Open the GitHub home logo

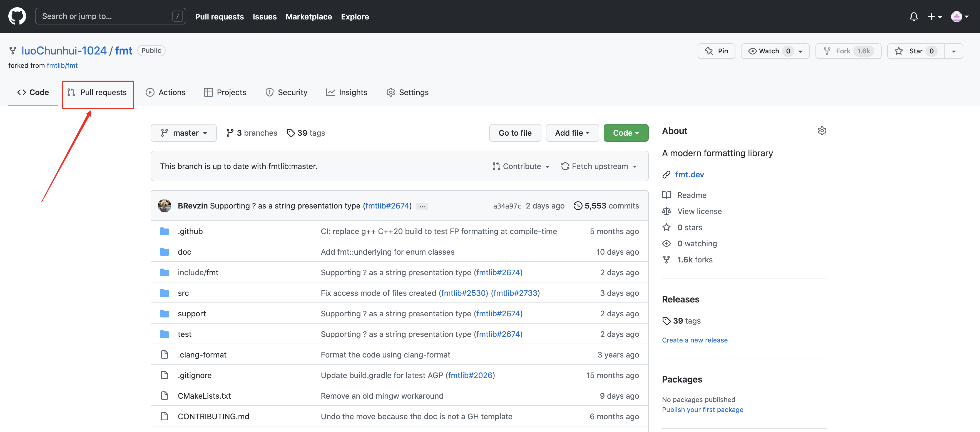pos(17,16)
